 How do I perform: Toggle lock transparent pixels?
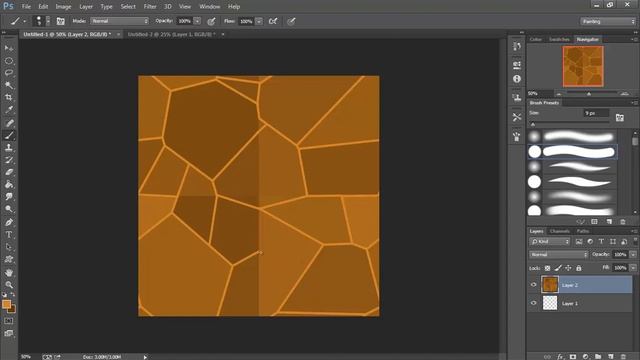pos(547,268)
